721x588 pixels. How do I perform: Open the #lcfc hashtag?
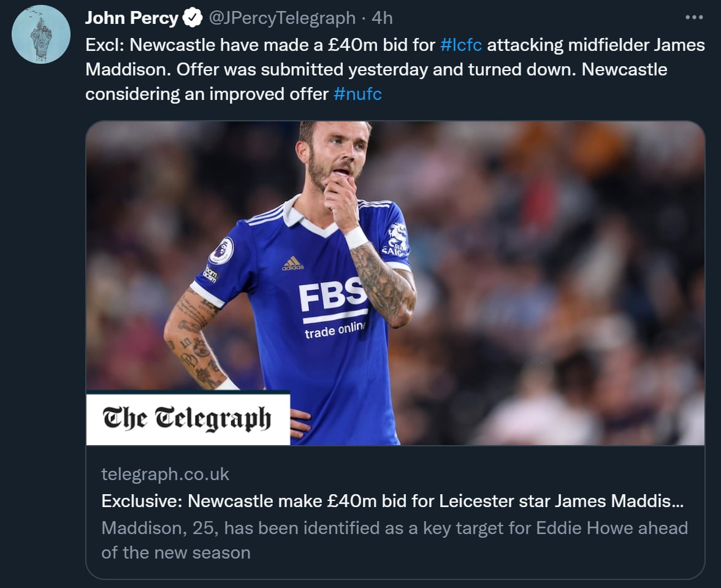coord(461,45)
